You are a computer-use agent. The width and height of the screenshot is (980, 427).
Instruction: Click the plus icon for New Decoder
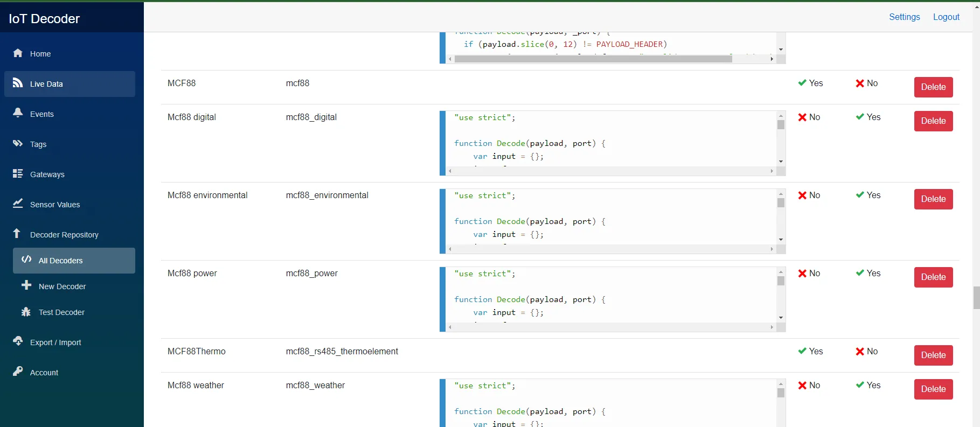click(26, 285)
